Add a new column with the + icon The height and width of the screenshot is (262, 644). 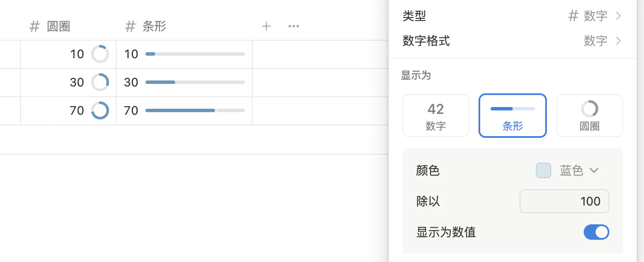coord(266,26)
